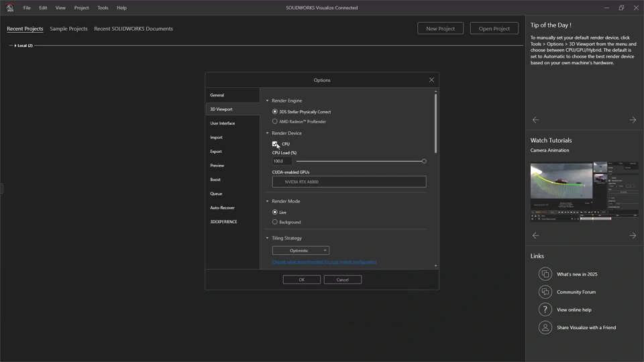Select Background render mode
The image size is (644, 362).
(275, 222)
